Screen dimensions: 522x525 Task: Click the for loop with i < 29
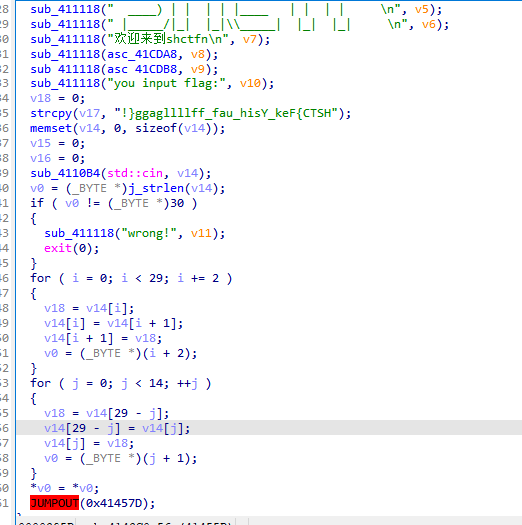(x=131, y=278)
